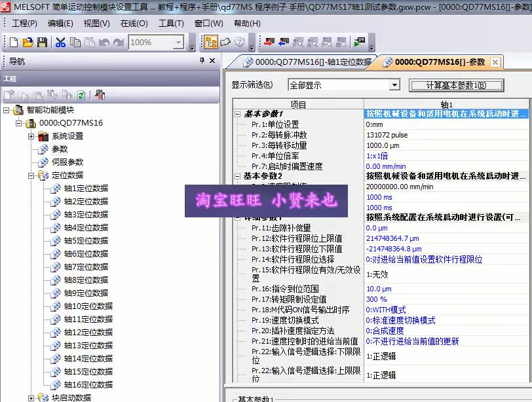
Task: Click the new-item icon in the project toolbar
Action: click(9, 95)
